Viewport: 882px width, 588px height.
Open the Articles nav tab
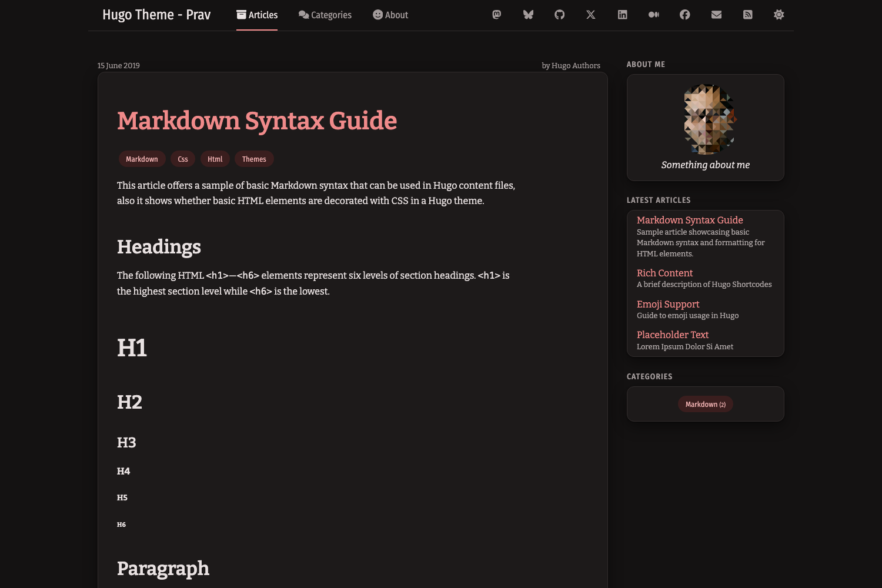click(x=257, y=15)
